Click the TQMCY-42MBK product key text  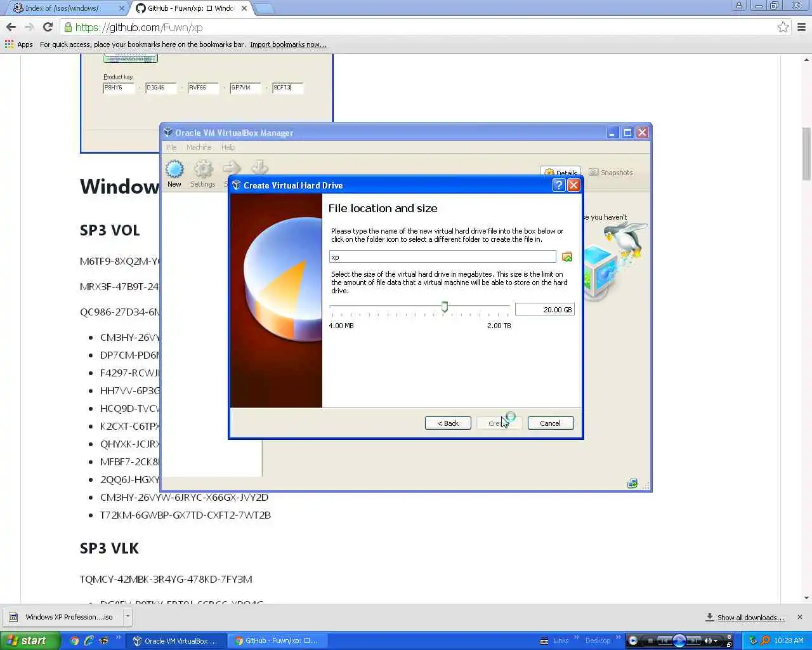tap(166, 579)
